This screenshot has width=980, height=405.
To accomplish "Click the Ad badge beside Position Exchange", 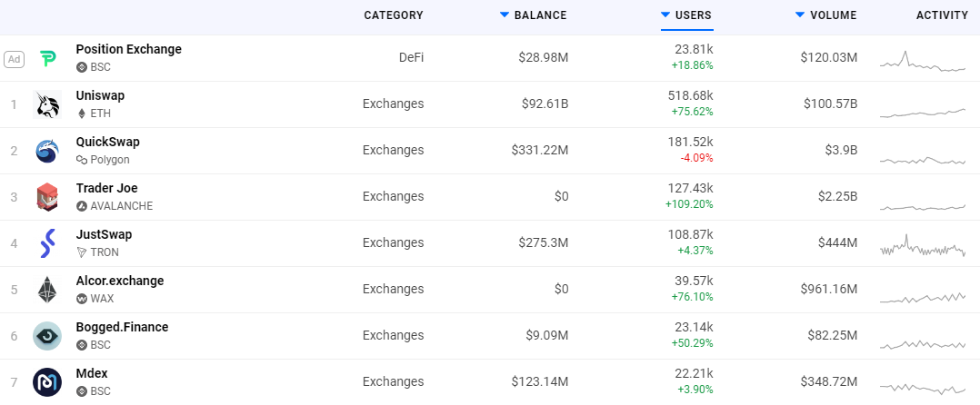I will click(x=14, y=59).
